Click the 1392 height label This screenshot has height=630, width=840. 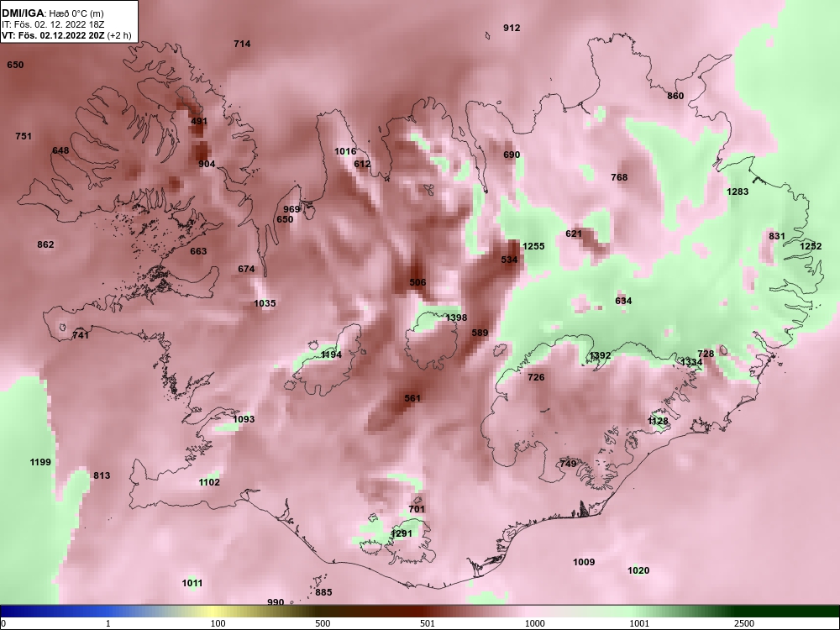tap(600, 355)
